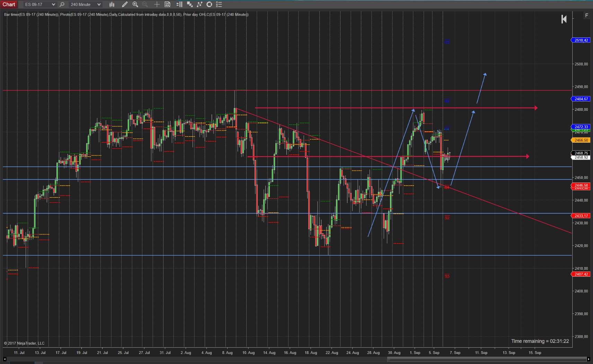Click the 11. Jul date axis label
Viewport: 593px width, 364px height.
tap(19, 353)
